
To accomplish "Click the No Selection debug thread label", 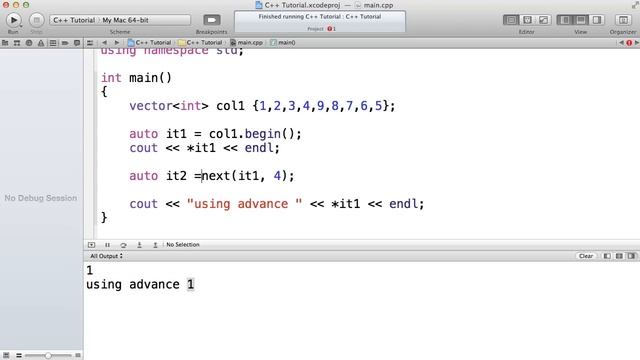I will point(183,245).
